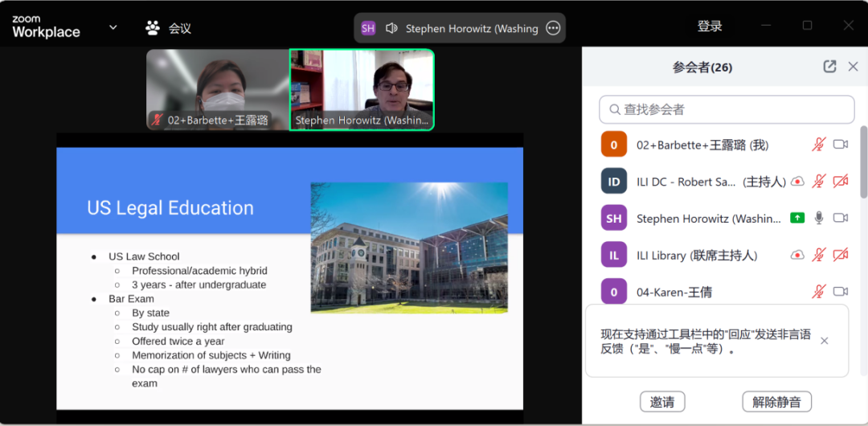This screenshot has height=426, width=868.
Task: Click the 邀请 invite button
Action: (662, 402)
